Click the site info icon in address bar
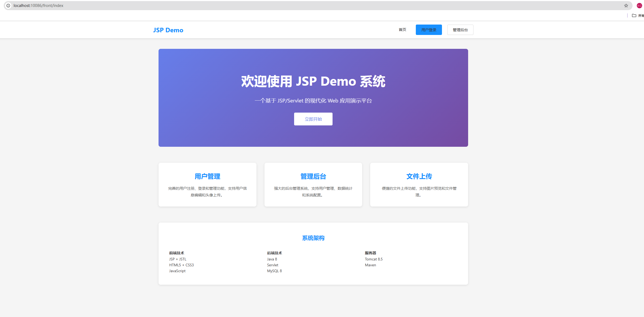Image resolution: width=644 pixels, height=317 pixels. [x=8, y=6]
